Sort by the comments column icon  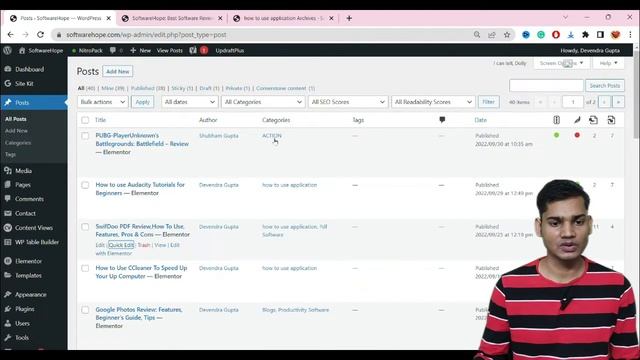[442, 120]
